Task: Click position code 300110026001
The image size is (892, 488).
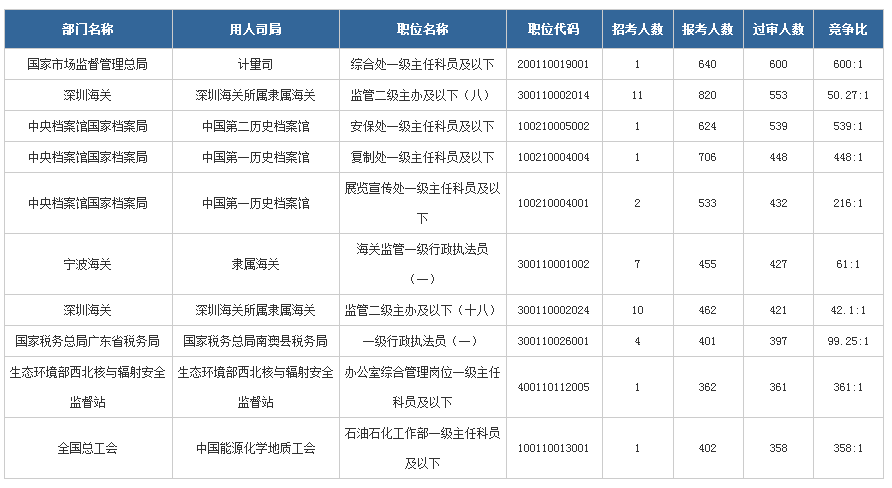Action: [554, 341]
